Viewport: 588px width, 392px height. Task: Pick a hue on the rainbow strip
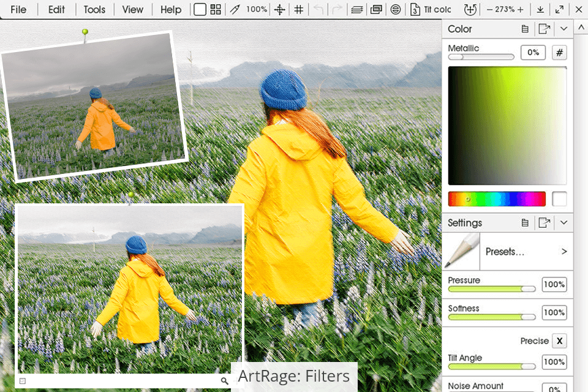pyautogui.click(x=497, y=199)
